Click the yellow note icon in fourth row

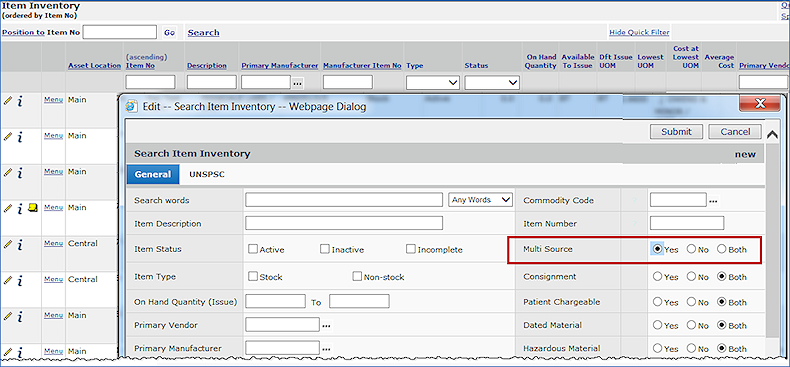(x=33, y=207)
